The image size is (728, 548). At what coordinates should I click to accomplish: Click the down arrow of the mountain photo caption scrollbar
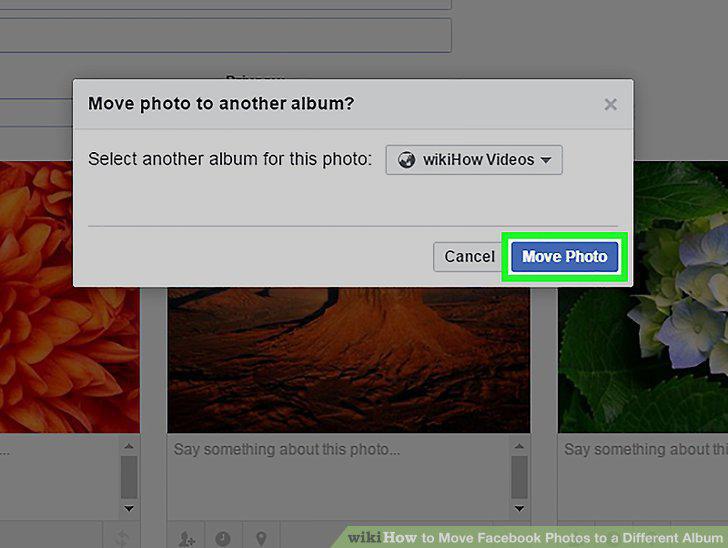coord(519,508)
